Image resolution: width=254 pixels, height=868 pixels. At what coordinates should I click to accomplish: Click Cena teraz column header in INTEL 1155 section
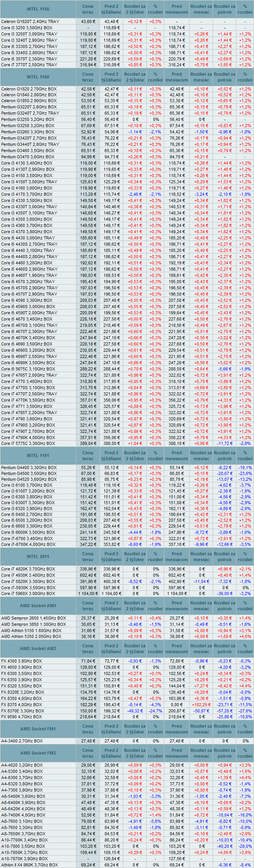(x=88, y=9)
